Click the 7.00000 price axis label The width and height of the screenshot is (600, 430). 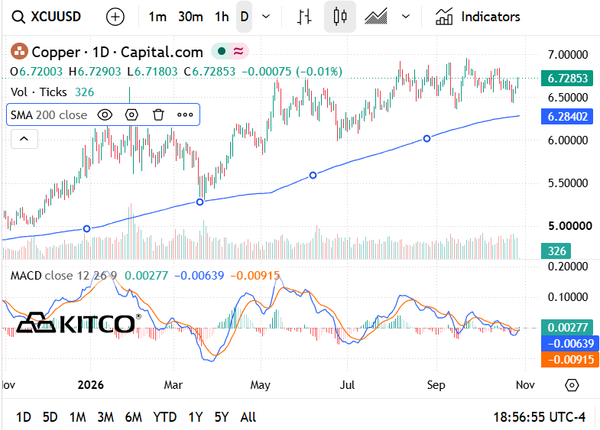point(568,55)
